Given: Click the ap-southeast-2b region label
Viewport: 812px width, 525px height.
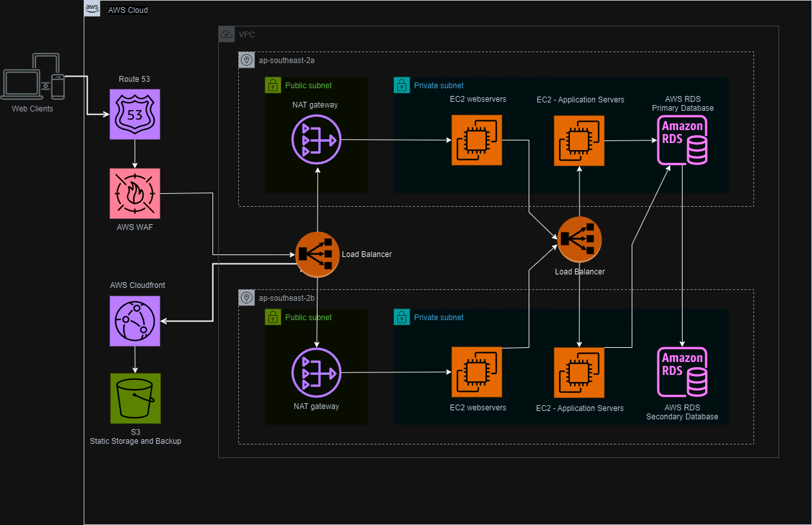Looking at the screenshot, I should pos(287,298).
